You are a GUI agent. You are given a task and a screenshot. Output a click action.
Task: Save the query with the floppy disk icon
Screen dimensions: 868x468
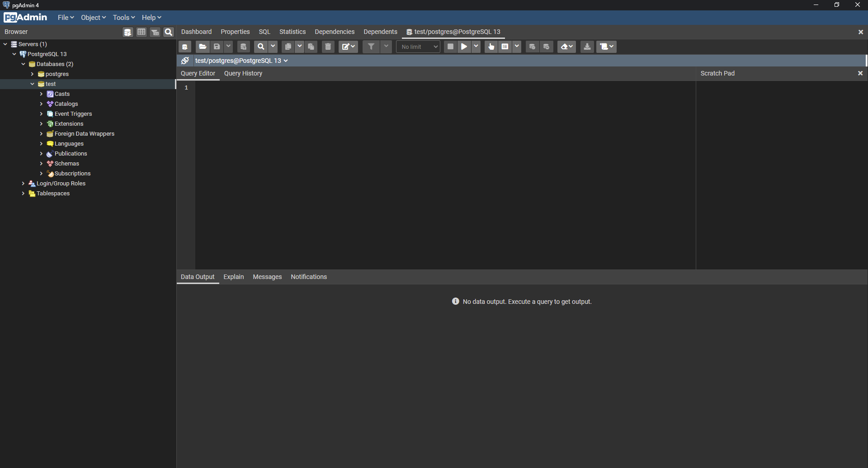(x=217, y=47)
